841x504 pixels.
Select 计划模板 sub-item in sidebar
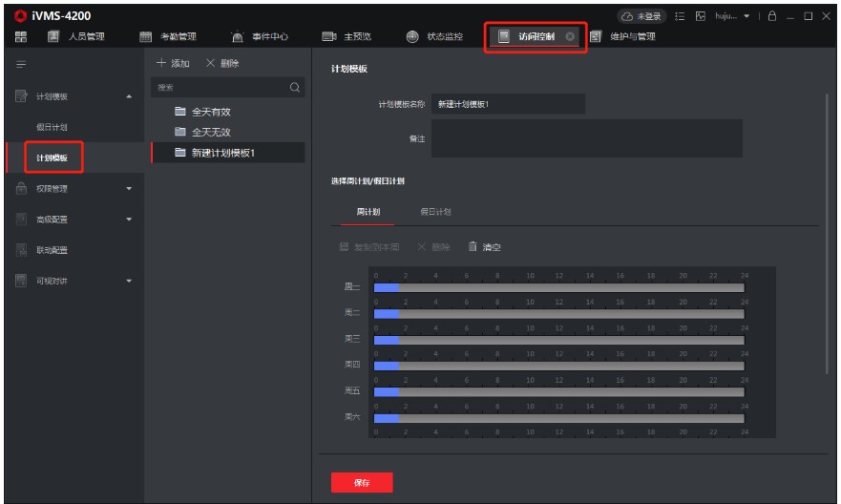tap(53, 157)
